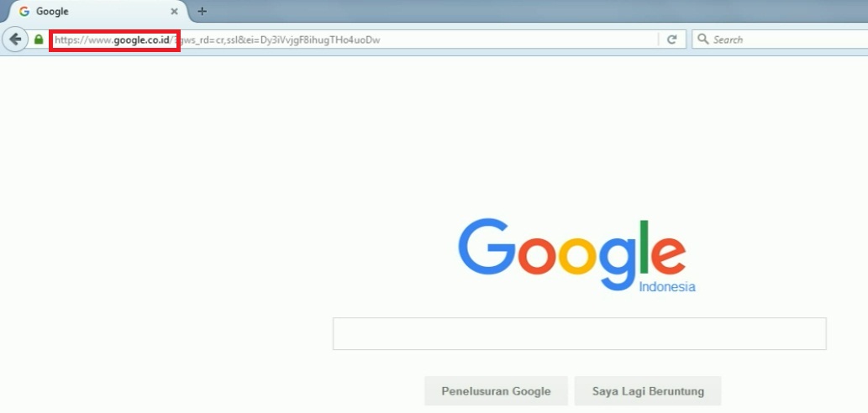Screen dimensions: 868x413
Task: Click the Indonesia label under the logo
Action: click(667, 287)
